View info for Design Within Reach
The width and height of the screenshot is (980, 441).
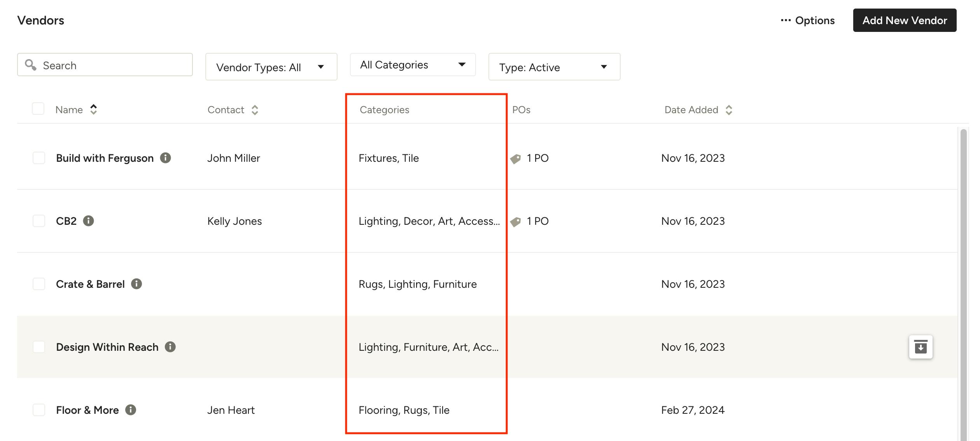(170, 347)
